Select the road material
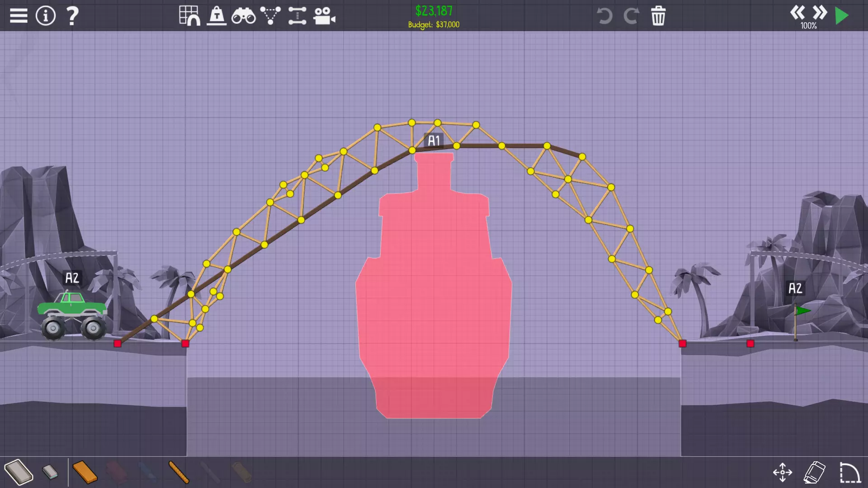Screen dimensions: 868x488 19,472
